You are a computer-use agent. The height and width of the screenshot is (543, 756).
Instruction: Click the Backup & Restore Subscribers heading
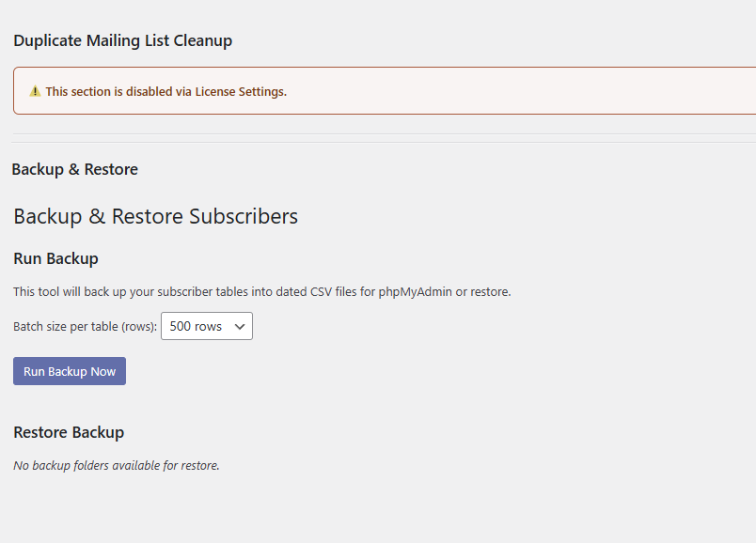coord(155,216)
